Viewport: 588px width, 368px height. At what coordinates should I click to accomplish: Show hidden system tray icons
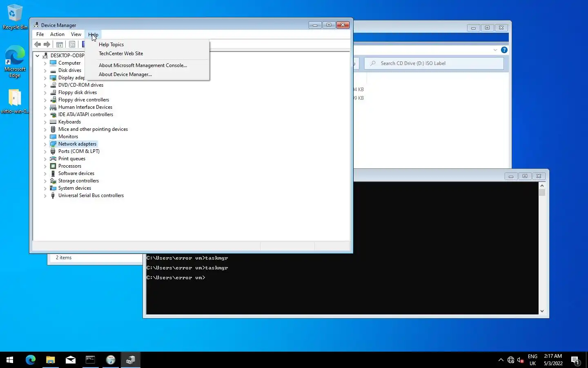coord(501,360)
